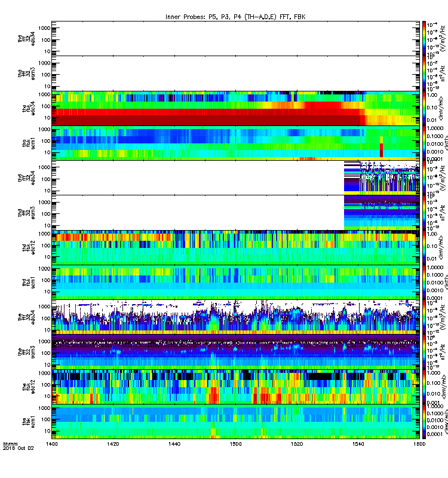
Task: Click the (V/m)²/Hz unit label beside the top color bar
Action: point(444,37)
